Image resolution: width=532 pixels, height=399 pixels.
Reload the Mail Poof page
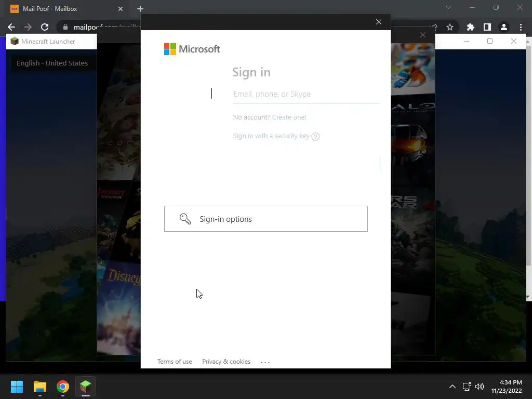coord(45,27)
